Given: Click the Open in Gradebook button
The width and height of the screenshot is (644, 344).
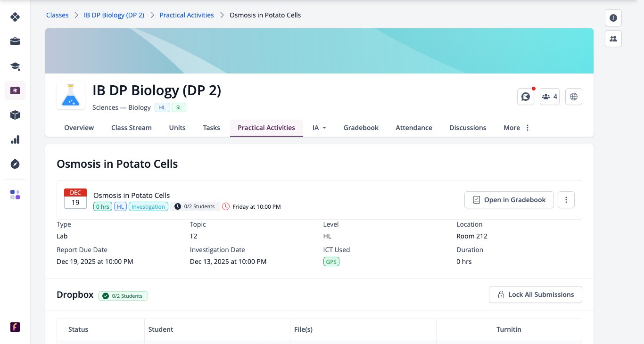Looking at the screenshot, I should coord(509,200).
